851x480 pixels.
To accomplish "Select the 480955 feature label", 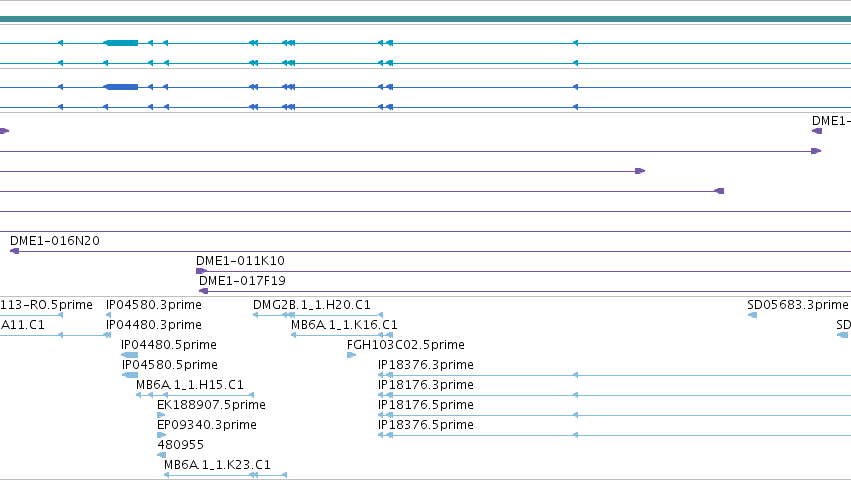I will point(181,445).
